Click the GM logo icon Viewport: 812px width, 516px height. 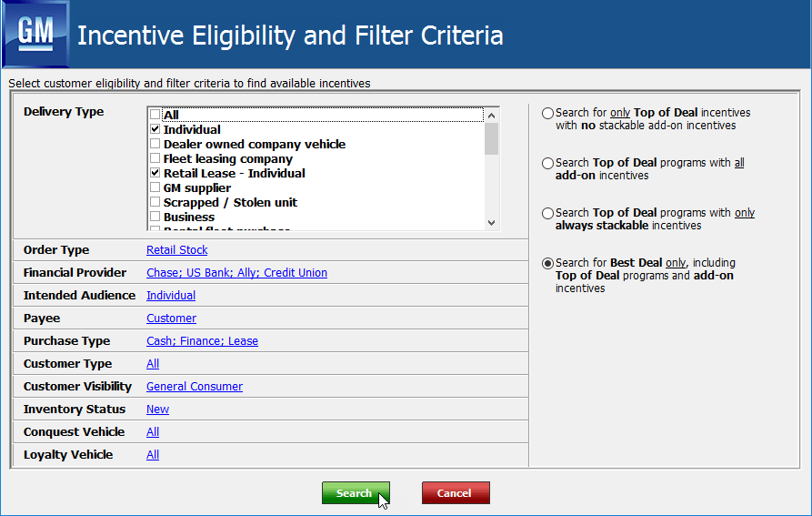[35, 35]
